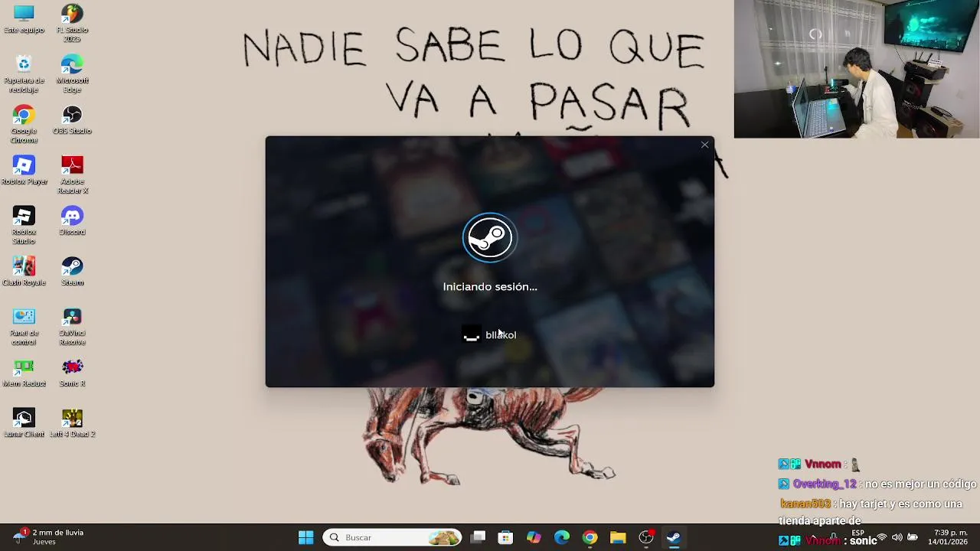The height and width of the screenshot is (551, 980).
Task: Open the clock showing 7:39 p. m.
Action: (x=949, y=537)
